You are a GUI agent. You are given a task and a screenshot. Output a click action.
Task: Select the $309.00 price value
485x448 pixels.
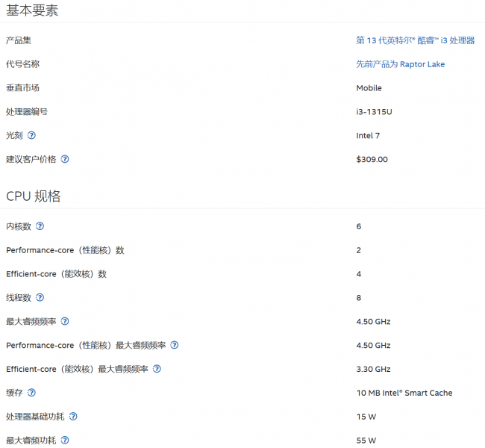372,160
